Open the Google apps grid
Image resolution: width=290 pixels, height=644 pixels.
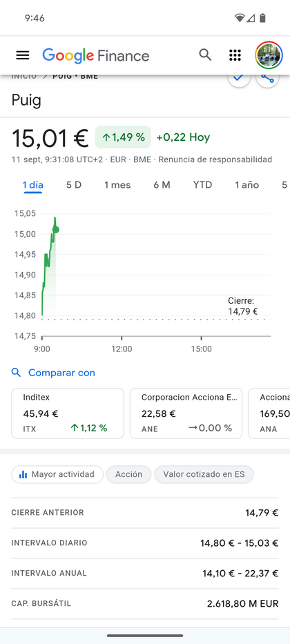coord(235,55)
